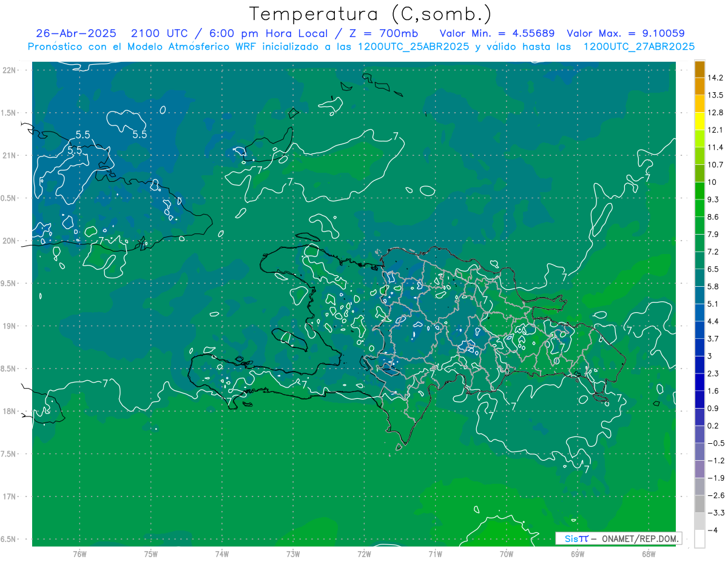Click the title "Temperatura (C,somb.)"
Screen dimensions: 728x562
pyautogui.click(x=371, y=13)
